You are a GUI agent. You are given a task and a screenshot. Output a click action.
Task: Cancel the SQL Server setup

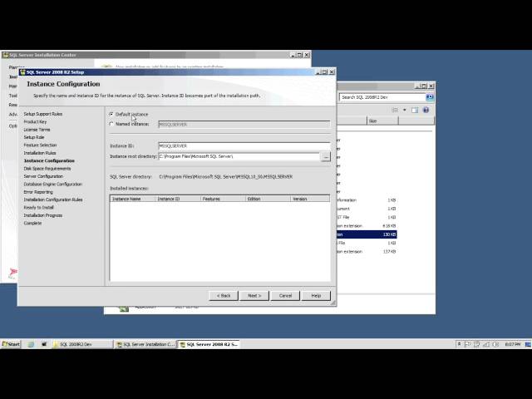(x=285, y=296)
